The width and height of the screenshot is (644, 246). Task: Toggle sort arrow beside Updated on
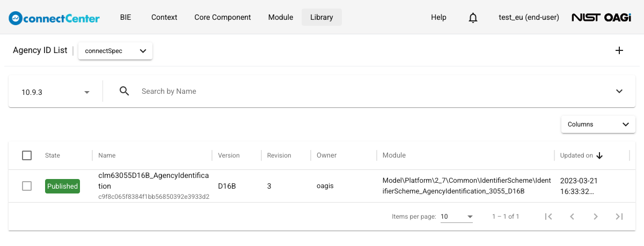pos(599,155)
